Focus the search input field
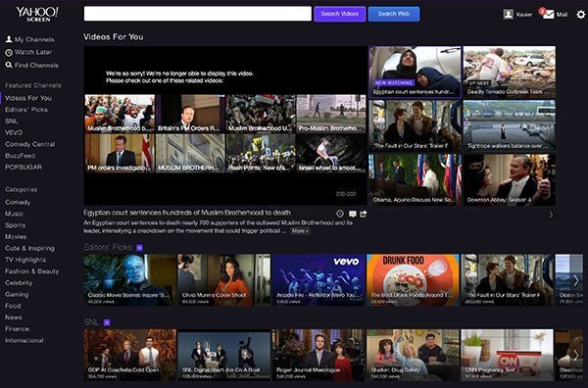Screen dimensions: 588x388 pos(198,14)
